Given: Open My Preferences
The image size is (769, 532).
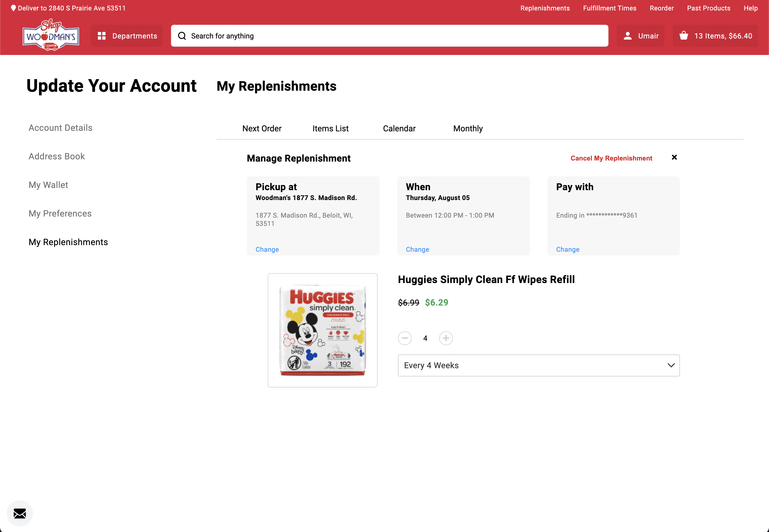Looking at the screenshot, I should click(x=60, y=213).
